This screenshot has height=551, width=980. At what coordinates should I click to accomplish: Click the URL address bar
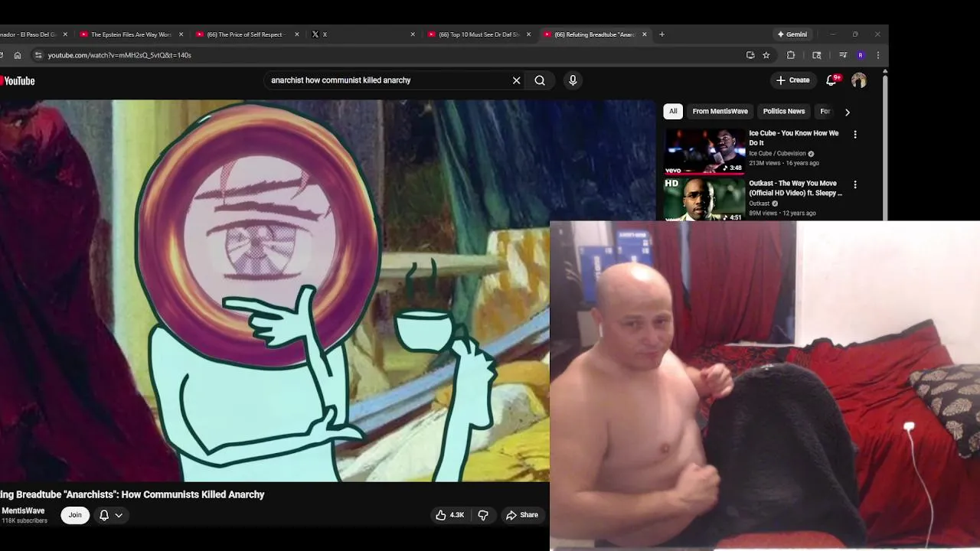pyautogui.click(x=390, y=55)
